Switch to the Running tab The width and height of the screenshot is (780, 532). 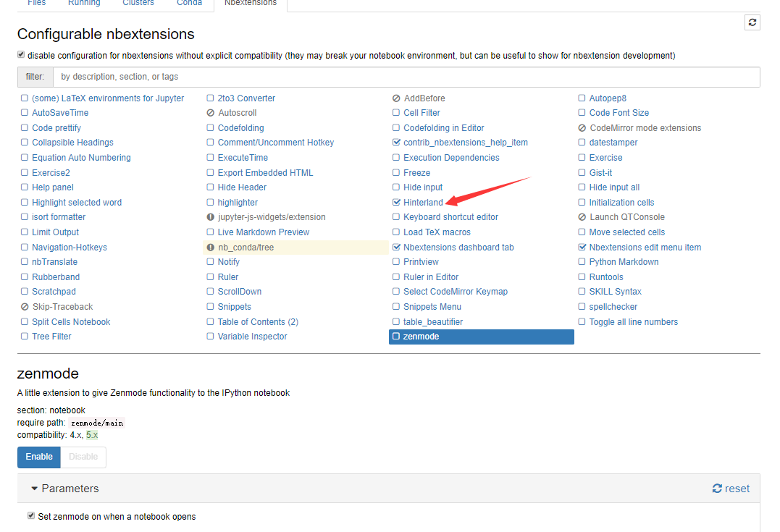click(x=84, y=3)
